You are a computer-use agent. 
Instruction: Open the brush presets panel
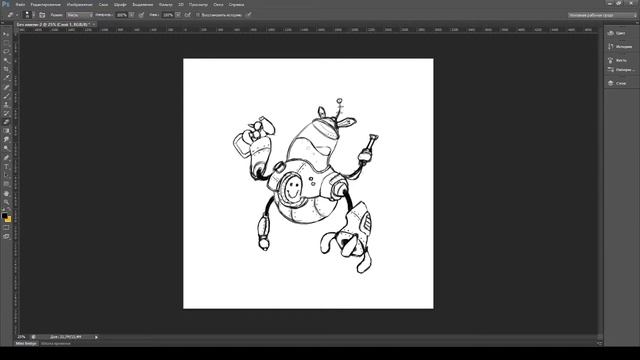point(620,69)
